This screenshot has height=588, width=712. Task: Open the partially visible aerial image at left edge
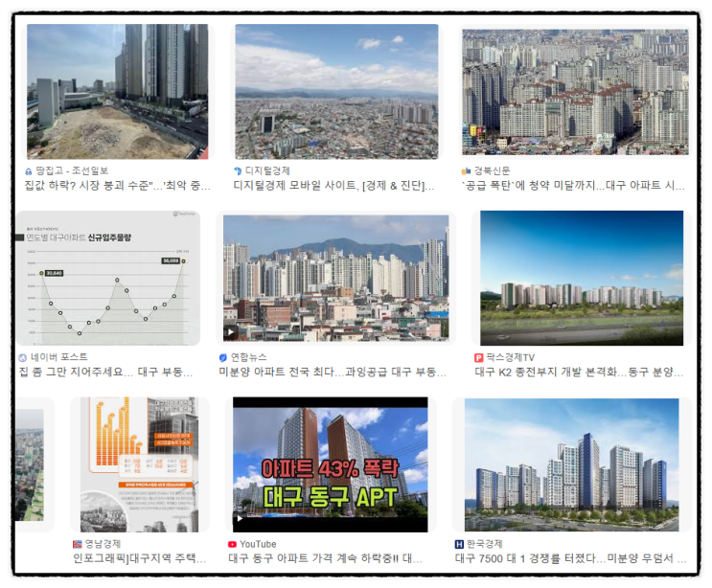pyautogui.click(x=30, y=464)
